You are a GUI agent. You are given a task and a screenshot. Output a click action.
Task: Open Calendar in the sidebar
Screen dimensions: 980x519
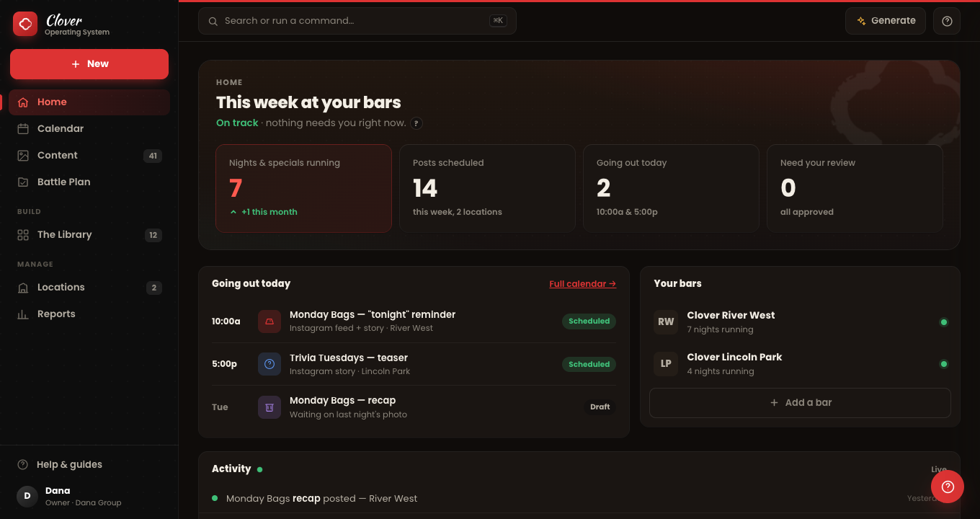[89, 129]
